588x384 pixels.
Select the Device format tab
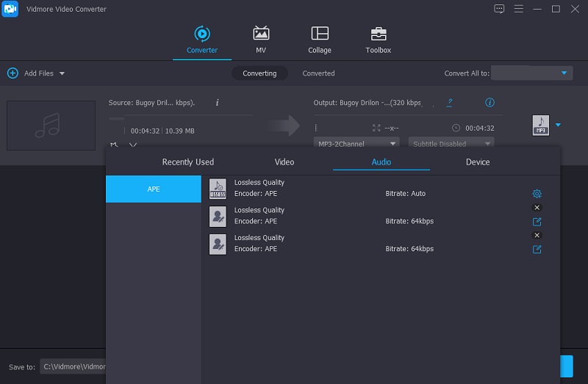coord(478,162)
